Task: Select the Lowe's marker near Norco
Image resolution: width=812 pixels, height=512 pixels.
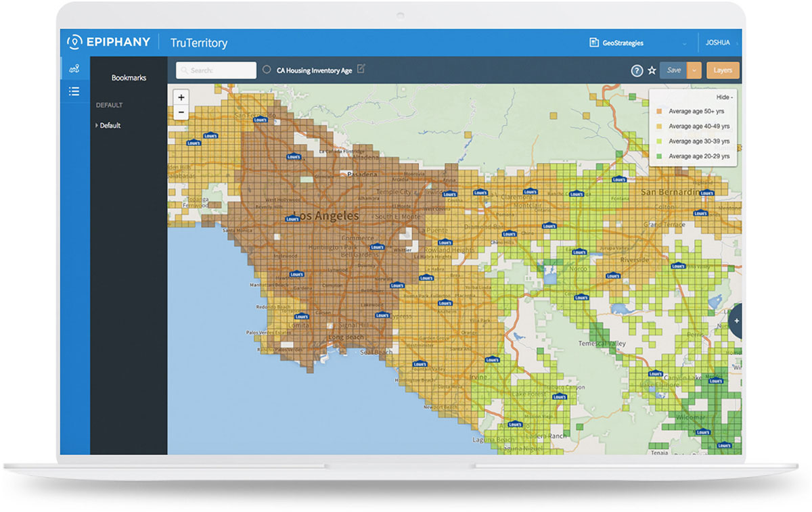Action: pyautogui.click(x=580, y=252)
